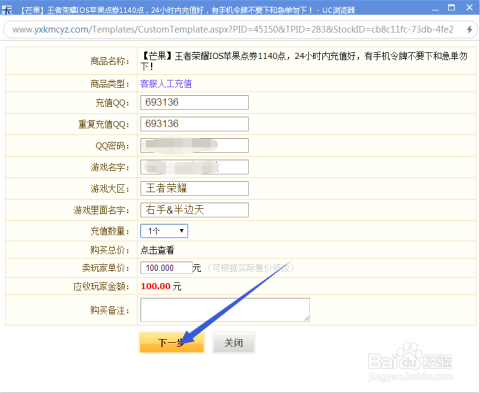Maximize the UC browser window
Screen dimensions: 480x393
(x=452, y=8)
